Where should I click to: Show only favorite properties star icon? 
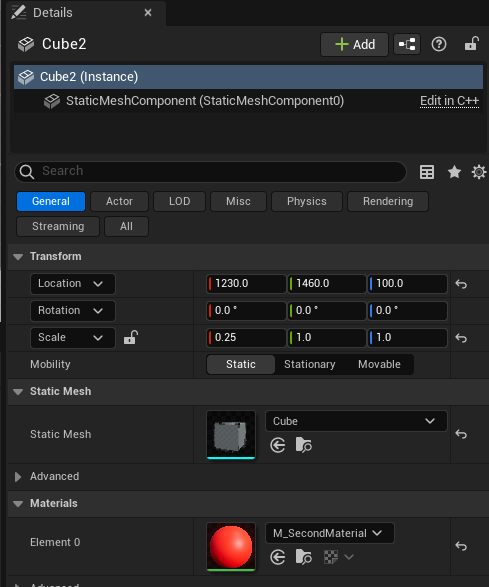454,172
